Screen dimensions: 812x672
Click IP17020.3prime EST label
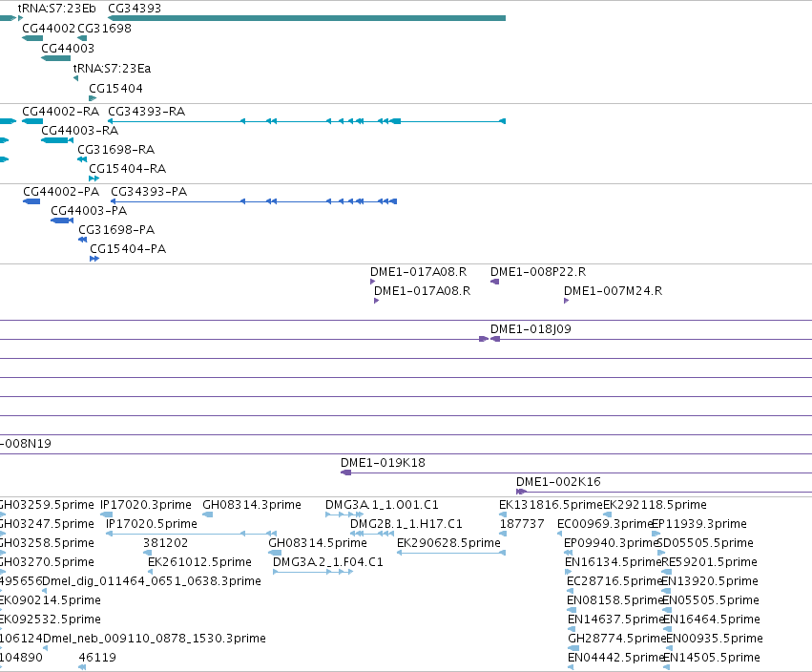coord(146,505)
